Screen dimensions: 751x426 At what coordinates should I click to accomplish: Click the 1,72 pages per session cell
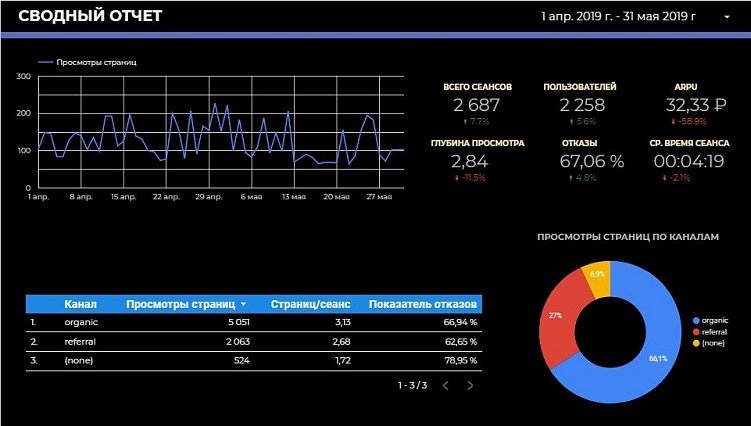[343, 360]
